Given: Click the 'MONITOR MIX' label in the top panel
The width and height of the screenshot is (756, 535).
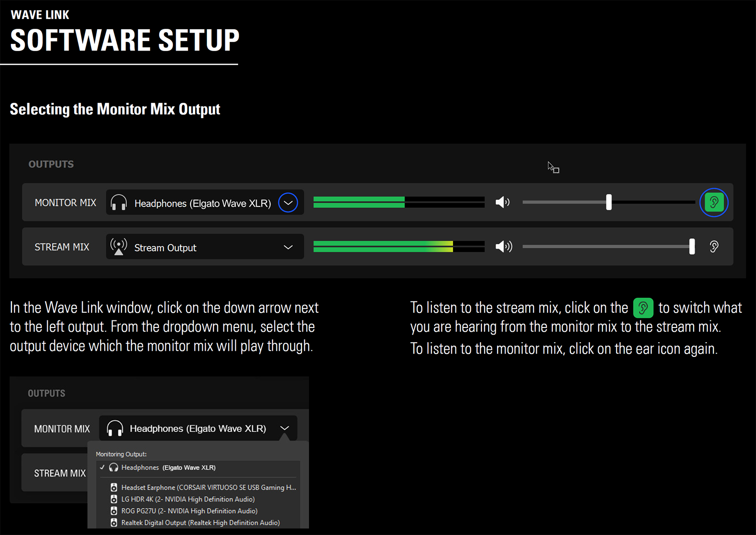Looking at the screenshot, I should click(x=66, y=203).
